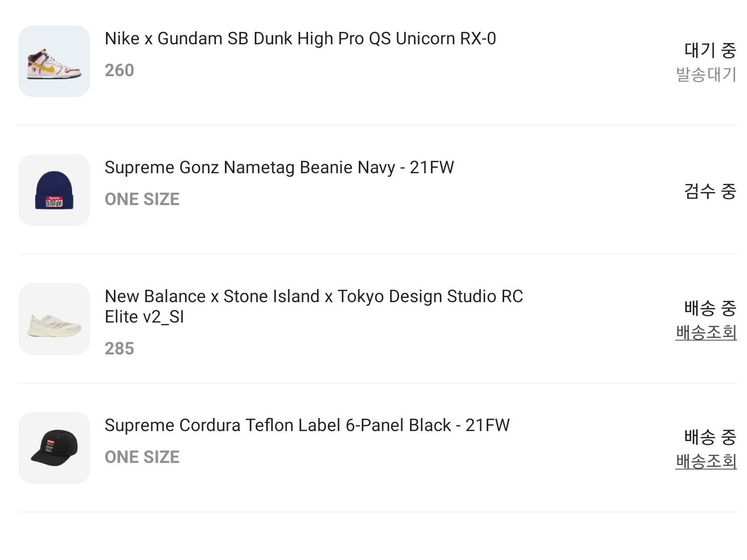
Task: Open the Nike Gundam Dunk High thumbnail
Action: (x=54, y=61)
